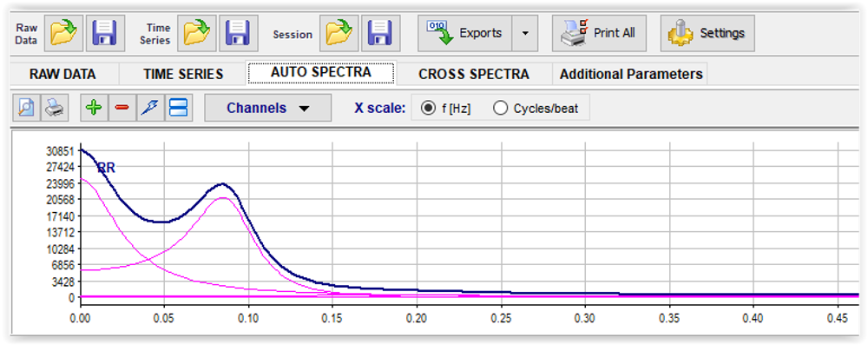Screen dimensions: 868x345
Task: Select the AUTO SPECTRA tab
Action: (321, 72)
